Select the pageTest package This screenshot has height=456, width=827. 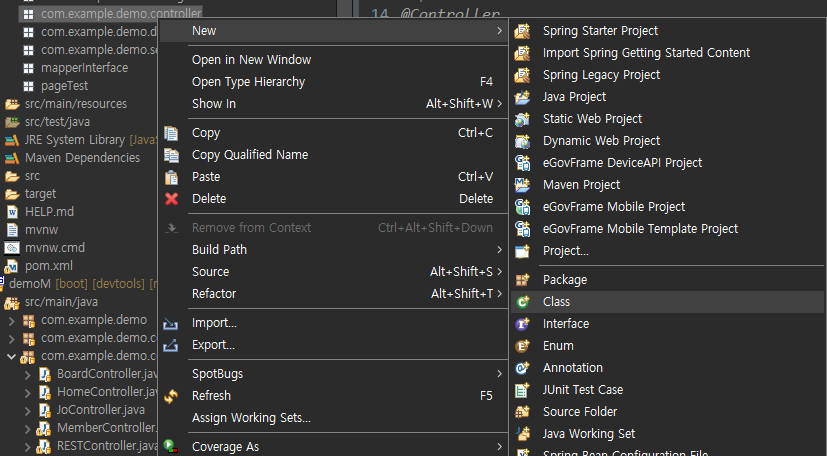click(64, 86)
